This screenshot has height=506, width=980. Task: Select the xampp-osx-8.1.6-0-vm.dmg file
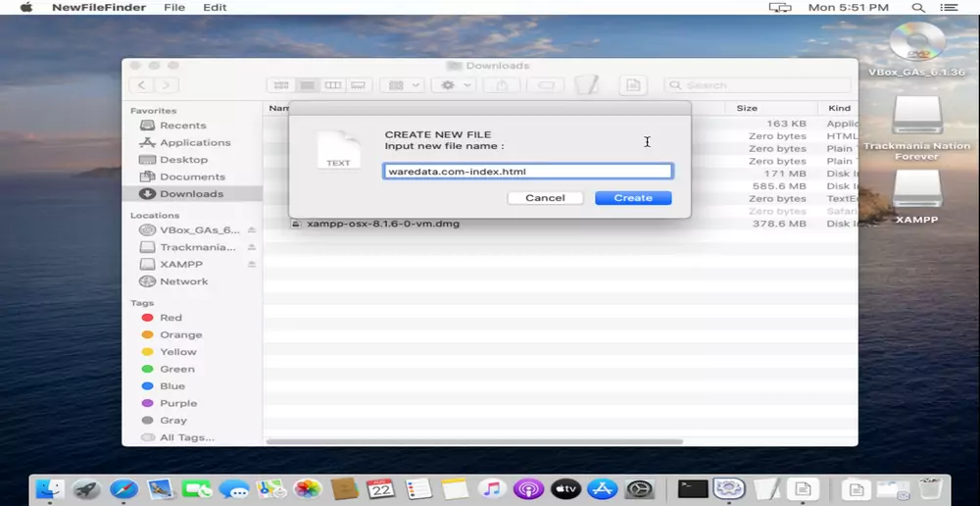(x=382, y=224)
